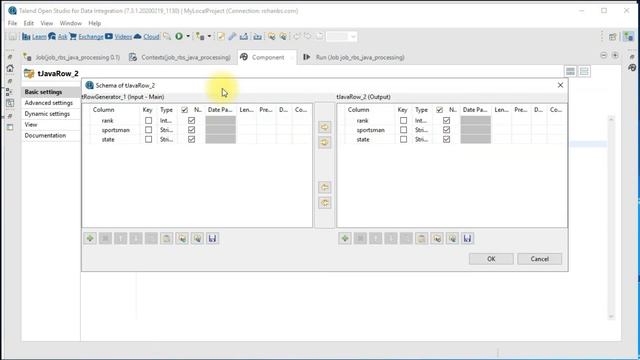The image size is (640, 360).
Task: Toggle Key checkbox for output rank row
Action: [x=404, y=120]
